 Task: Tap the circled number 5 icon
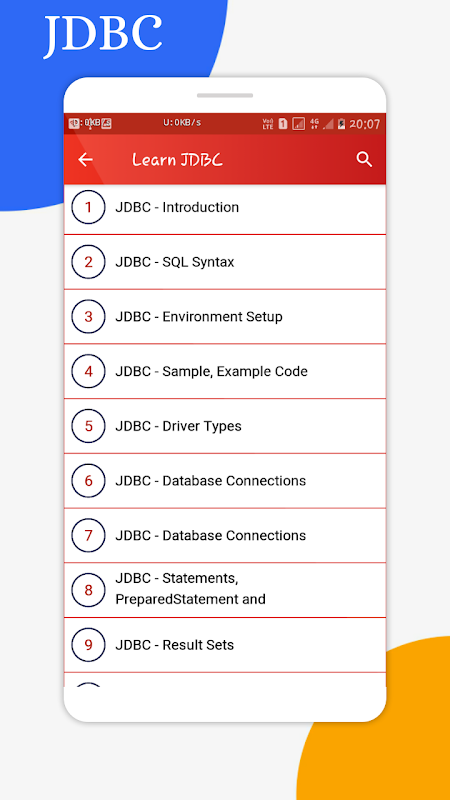click(88, 426)
